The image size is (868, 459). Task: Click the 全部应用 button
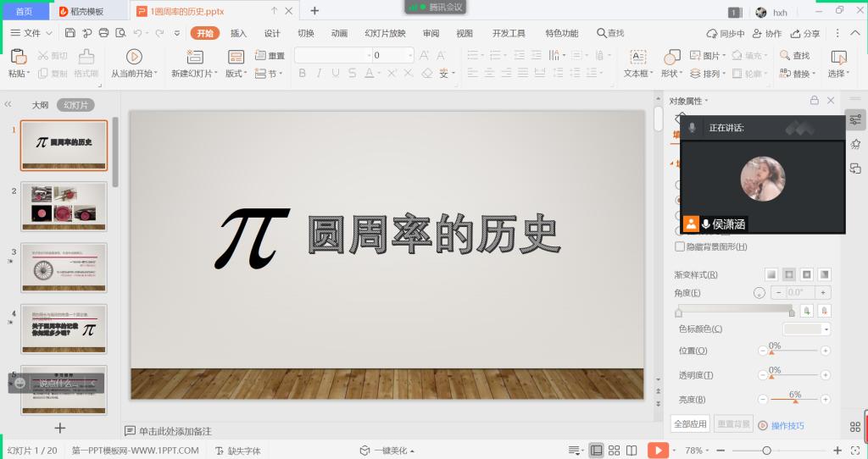pos(690,424)
